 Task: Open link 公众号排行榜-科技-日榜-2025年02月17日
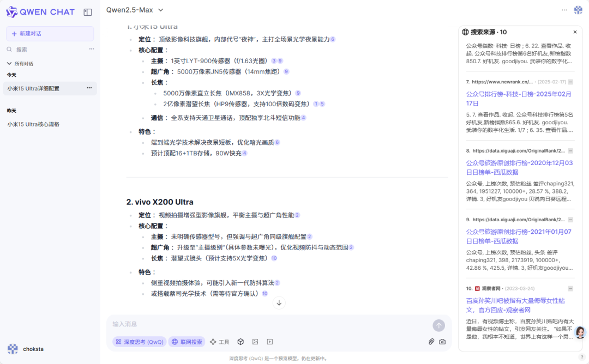[519, 99]
